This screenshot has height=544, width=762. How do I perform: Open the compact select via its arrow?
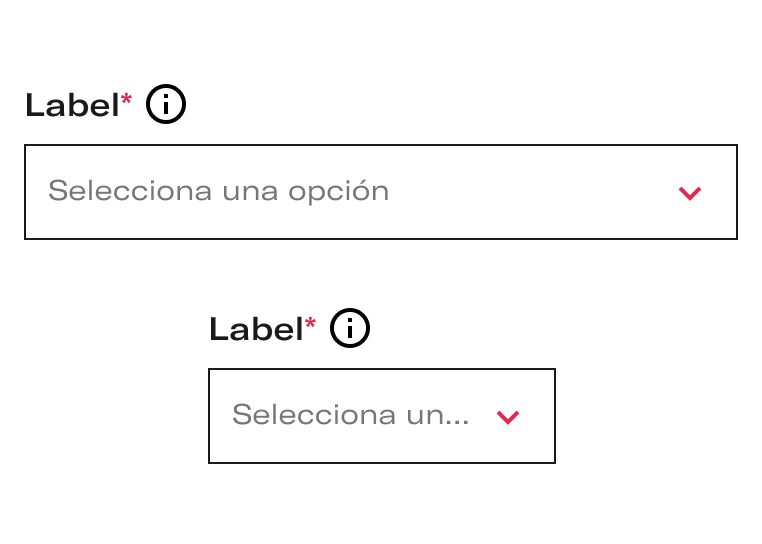coord(508,417)
